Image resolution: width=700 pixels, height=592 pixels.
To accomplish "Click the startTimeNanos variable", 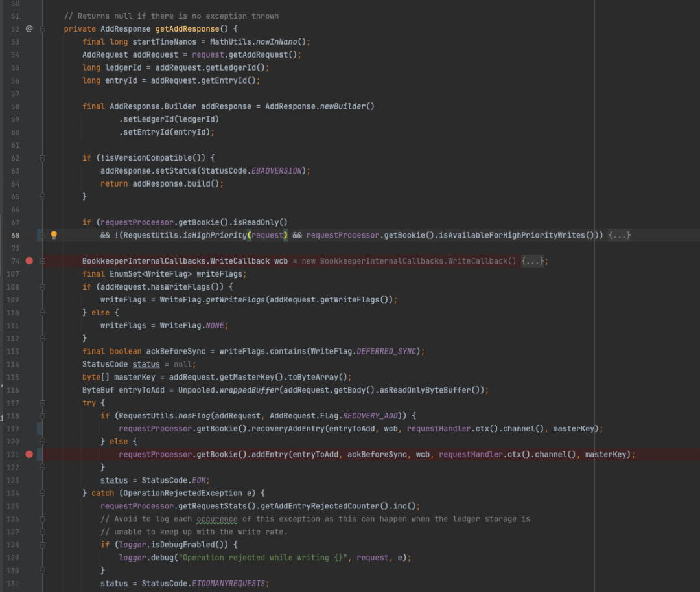I will click(164, 42).
